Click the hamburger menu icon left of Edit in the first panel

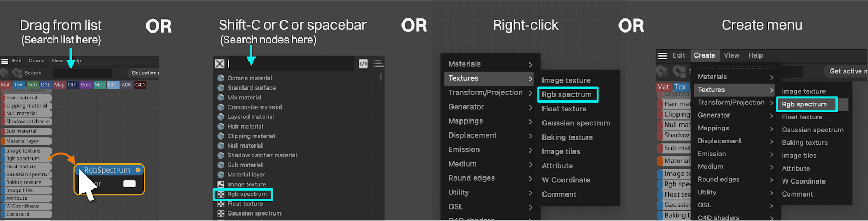click(4, 61)
